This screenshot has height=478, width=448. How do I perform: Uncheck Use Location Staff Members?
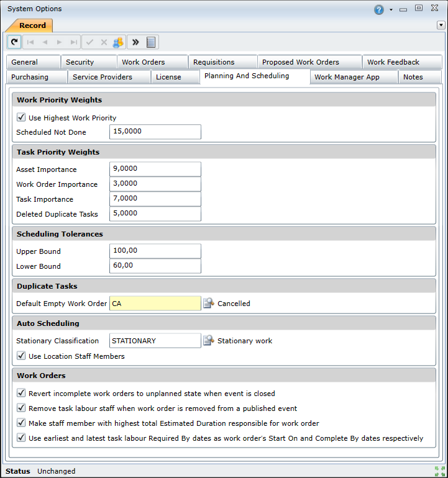[x=21, y=356]
